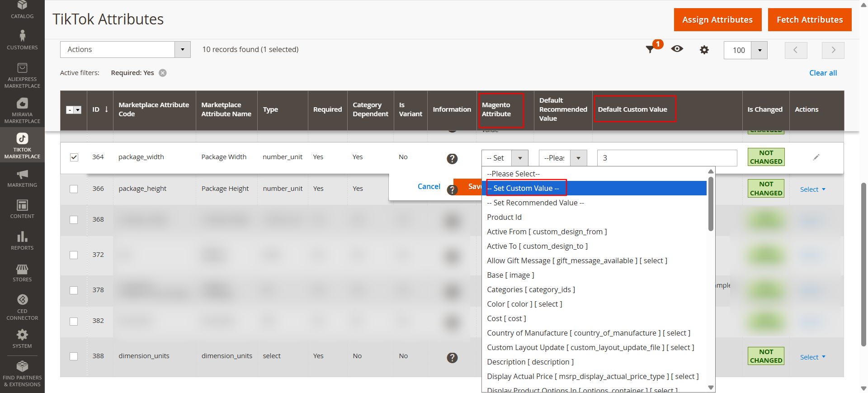Image resolution: width=868 pixels, height=393 pixels.
Task: Uncheck the package_width row checkbox
Action: tap(74, 157)
